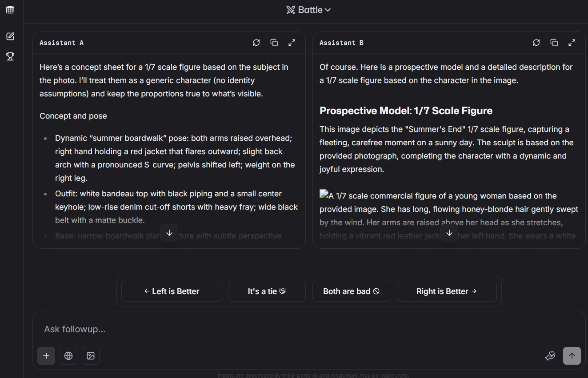Viewport: 588px width, 378px height.
Task: Open the Battle mode dropdown
Action: click(x=308, y=10)
